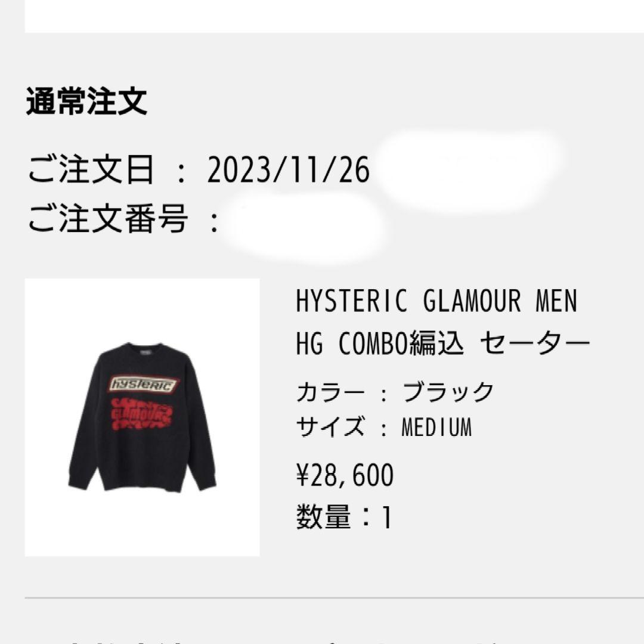Select the MEDIUM size value
Viewport: 644px width, 644px height.
[x=436, y=427]
